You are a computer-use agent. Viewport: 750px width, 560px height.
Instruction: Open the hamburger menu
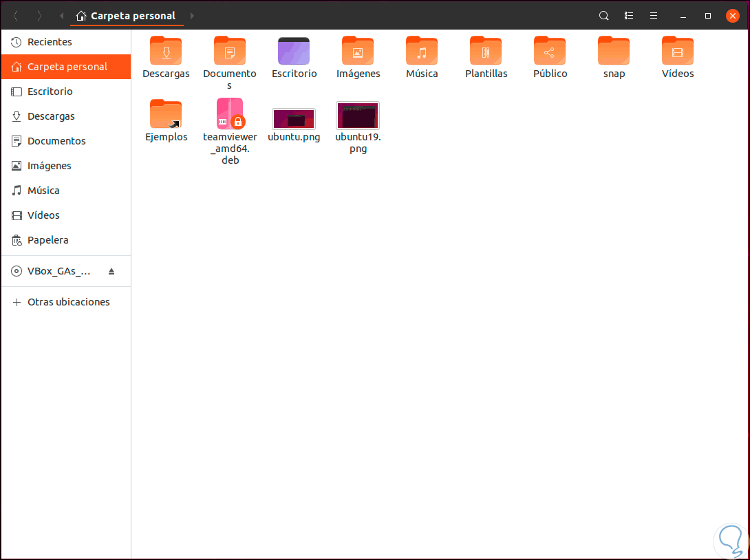click(654, 16)
